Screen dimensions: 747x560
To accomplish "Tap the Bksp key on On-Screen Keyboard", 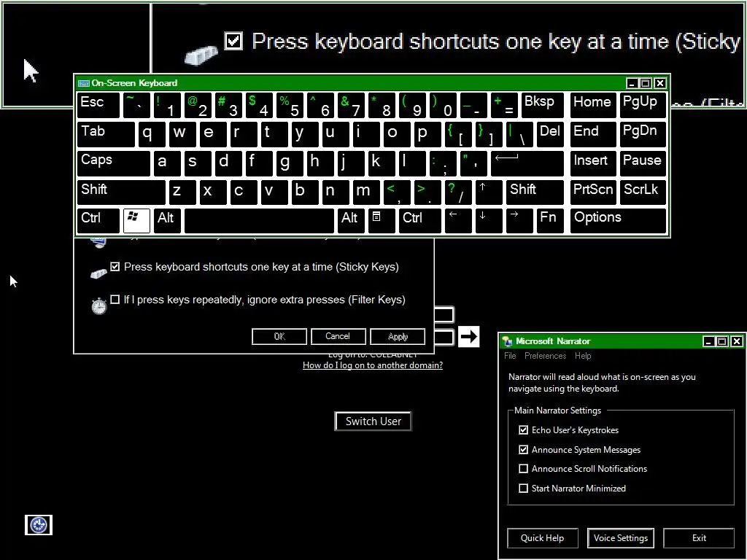I will click(543, 105).
